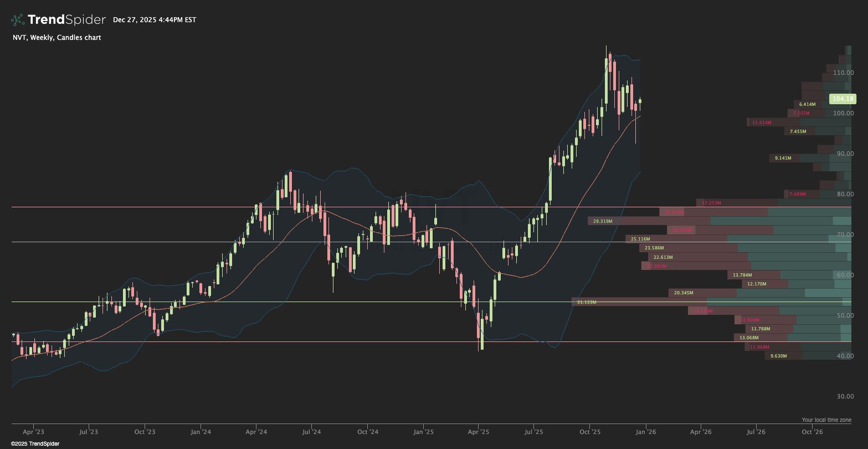
Task: Click the ©2025 TrendSpider copyright text
Action: point(35,444)
